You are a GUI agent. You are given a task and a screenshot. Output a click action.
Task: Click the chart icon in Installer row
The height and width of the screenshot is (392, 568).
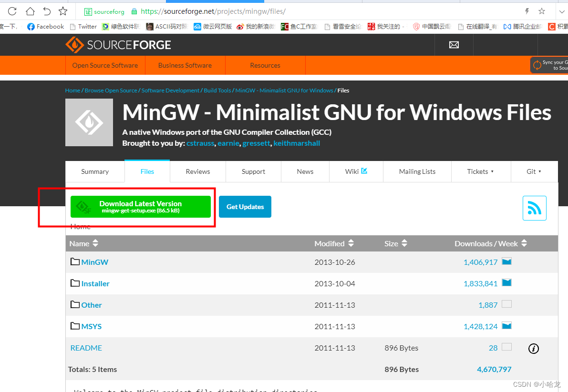[506, 283]
